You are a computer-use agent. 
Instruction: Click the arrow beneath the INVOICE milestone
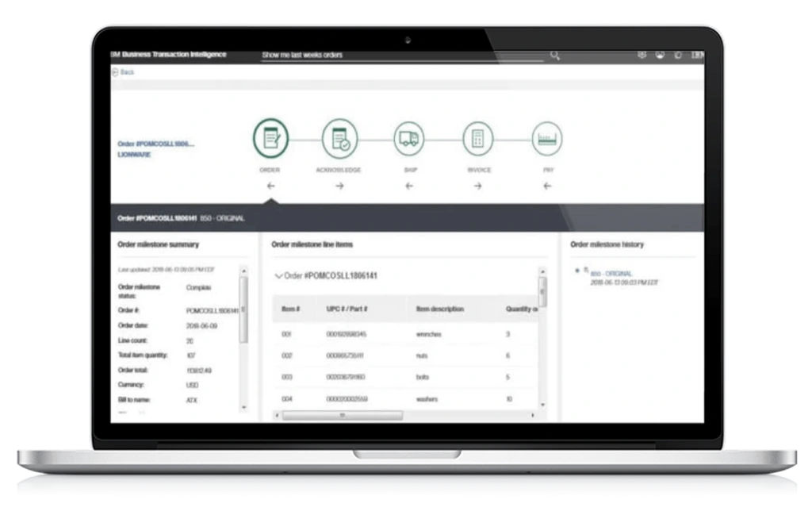coord(477,186)
